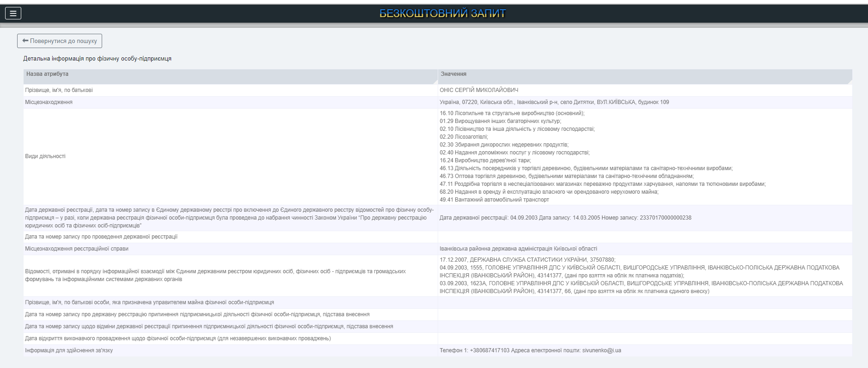Open the hamburger menu
The height and width of the screenshot is (368, 868).
tap(13, 13)
